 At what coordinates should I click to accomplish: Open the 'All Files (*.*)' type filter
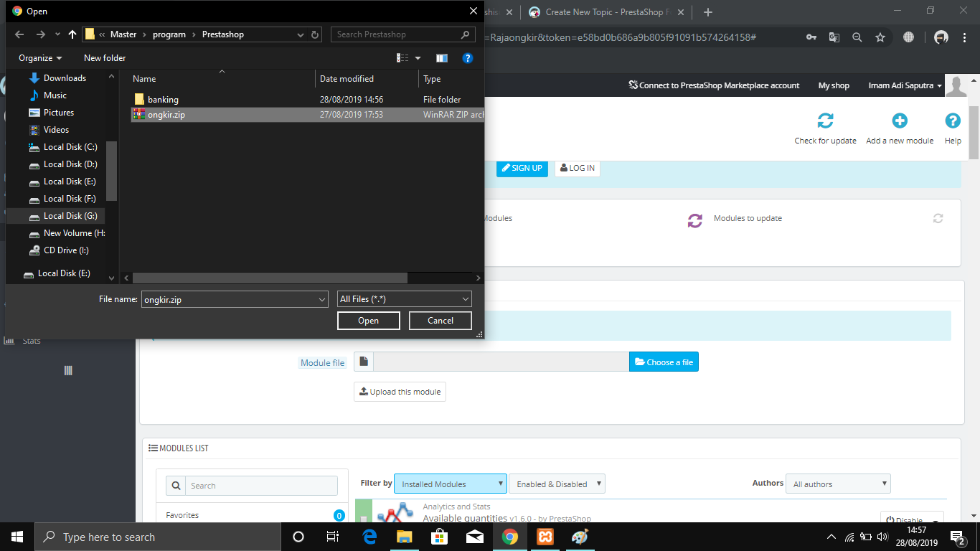[x=405, y=299]
